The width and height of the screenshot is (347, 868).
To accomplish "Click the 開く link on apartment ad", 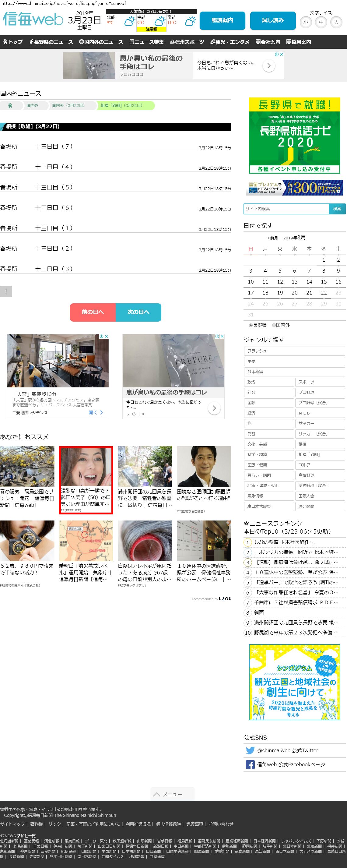I will 96,412.
